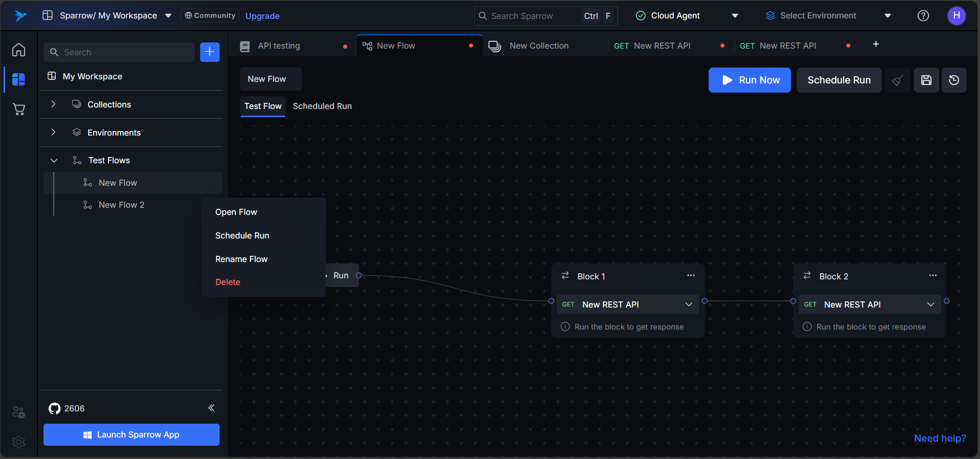Click the save flow icon
Viewport: 980px width, 459px height.
[926, 80]
